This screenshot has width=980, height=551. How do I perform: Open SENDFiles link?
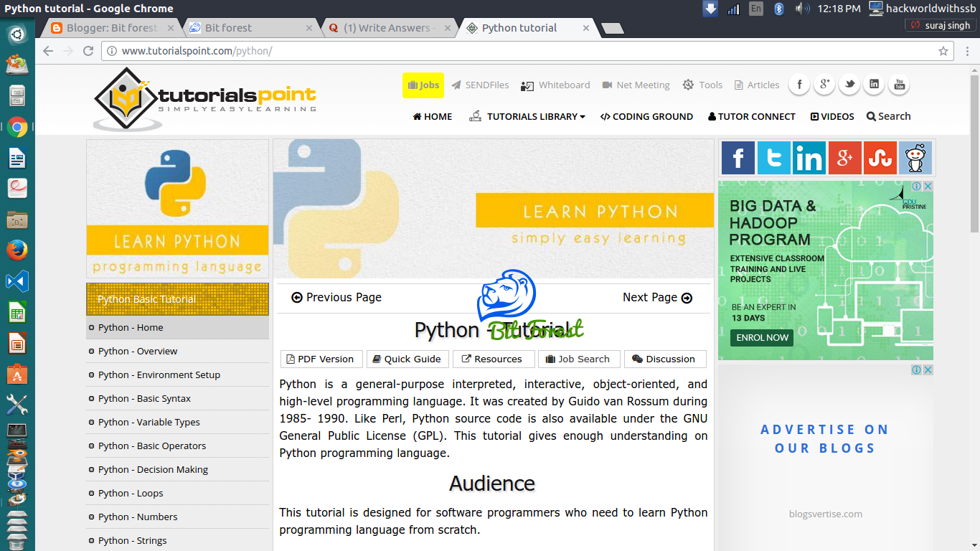[x=480, y=85]
